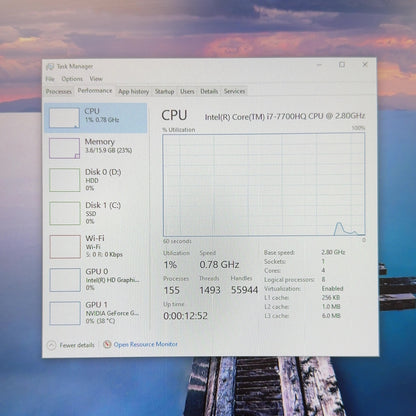Go to the Startup tab
This screenshot has height=416, width=416.
click(164, 91)
